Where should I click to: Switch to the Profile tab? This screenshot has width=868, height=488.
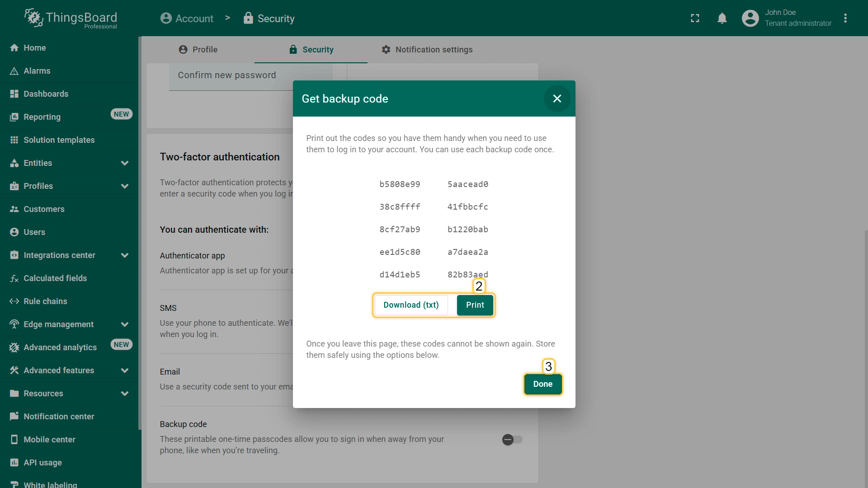[x=198, y=50]
